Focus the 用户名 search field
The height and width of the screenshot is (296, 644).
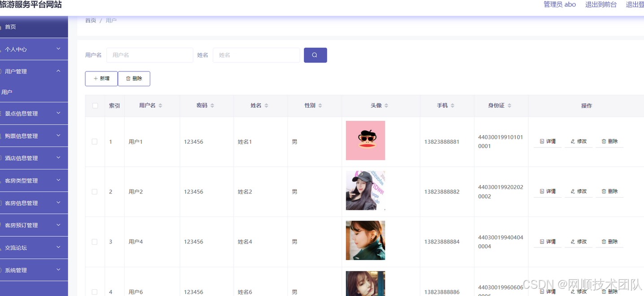[150, 55]
